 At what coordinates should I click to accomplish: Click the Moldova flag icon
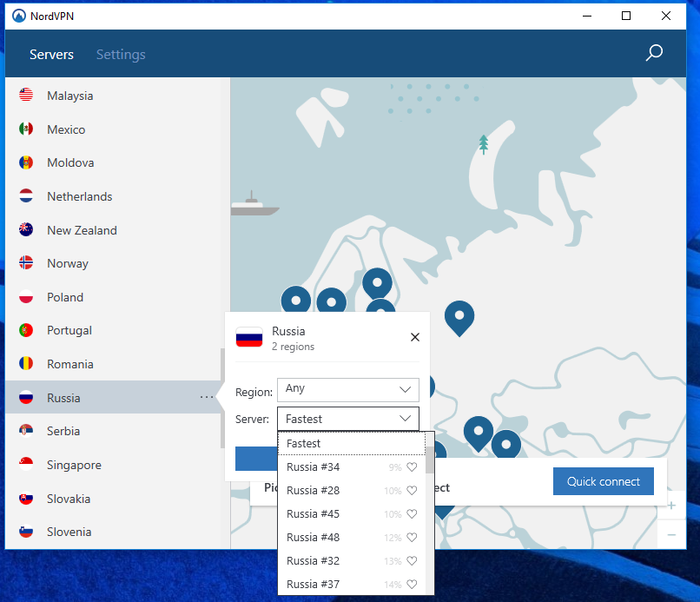click(x=26, y=162)
